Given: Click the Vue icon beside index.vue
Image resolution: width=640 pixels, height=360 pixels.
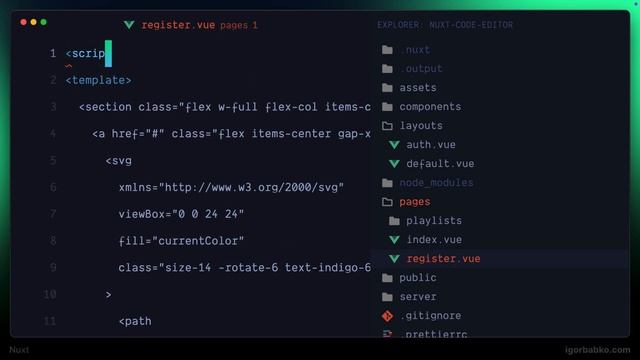Looking at the screenshot, I should [x=394, y=240].
